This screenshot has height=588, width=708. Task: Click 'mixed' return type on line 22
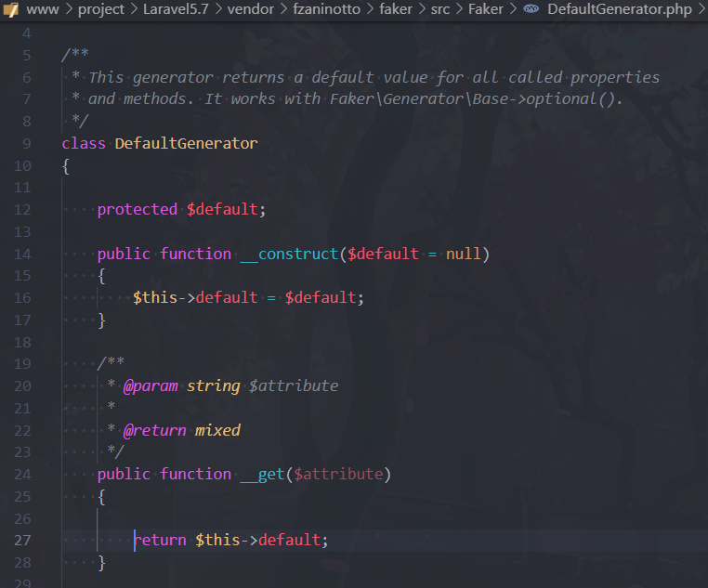tap(217, 430)
